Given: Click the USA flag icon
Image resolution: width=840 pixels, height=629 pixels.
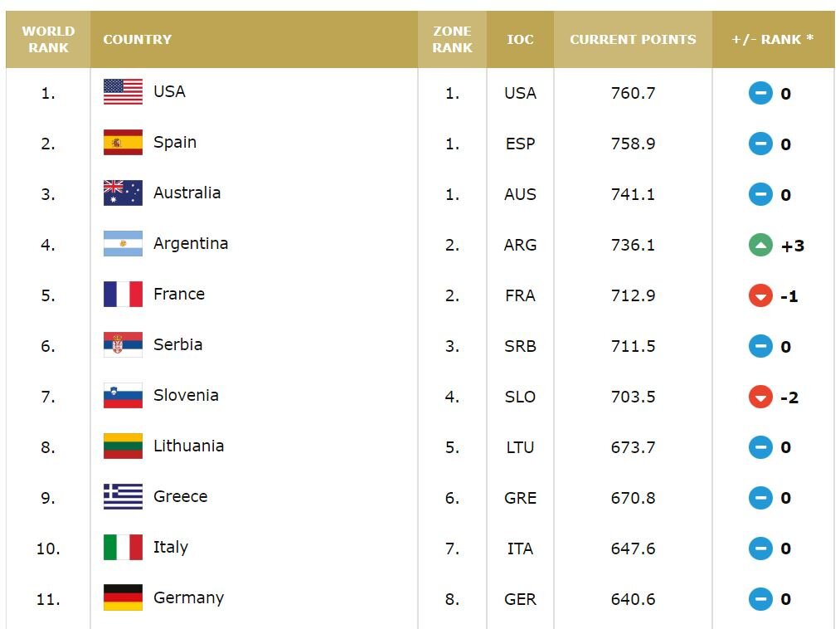Looking at the screenshot, I should pyautogui.click(x=123, y=92).
